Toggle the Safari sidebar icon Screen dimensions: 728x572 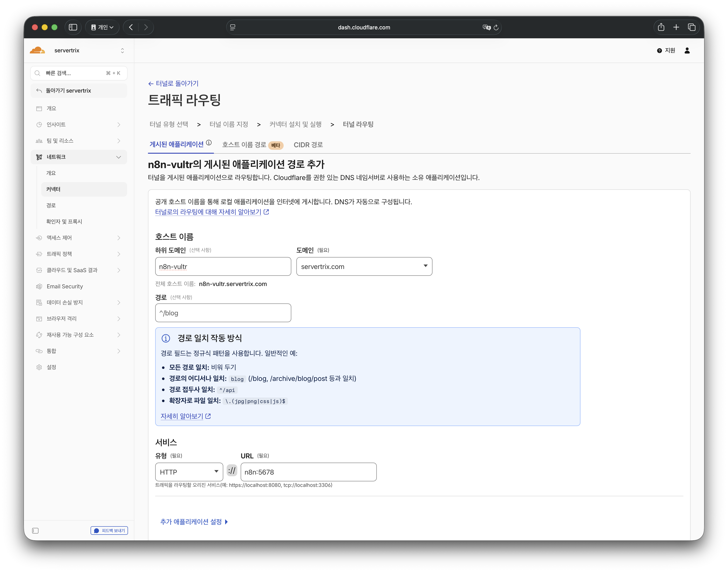(73, 27)
